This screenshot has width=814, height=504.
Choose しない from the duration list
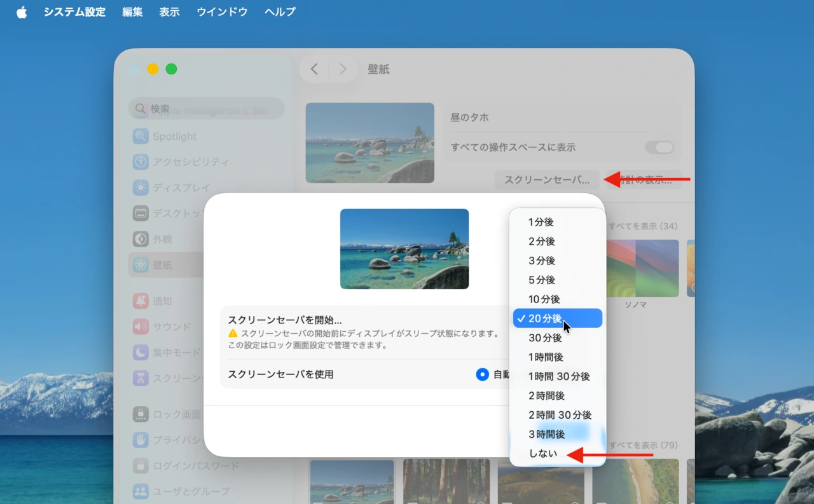544,453
